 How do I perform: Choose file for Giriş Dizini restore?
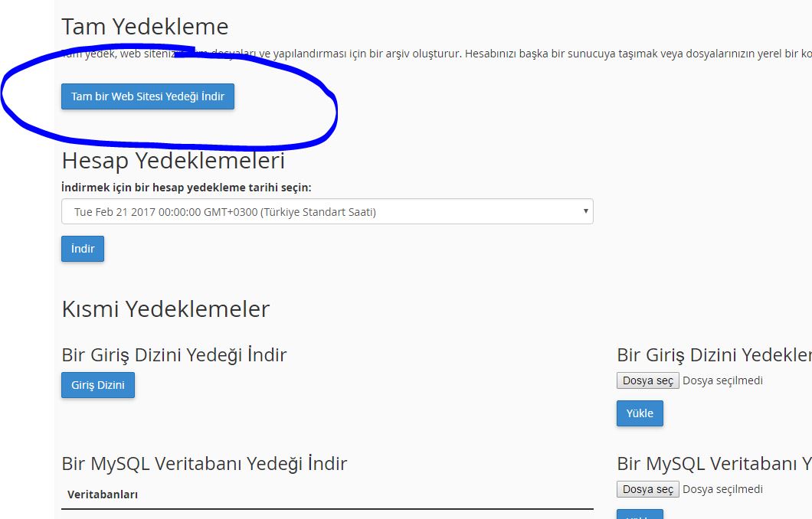(x=647, y=380)
